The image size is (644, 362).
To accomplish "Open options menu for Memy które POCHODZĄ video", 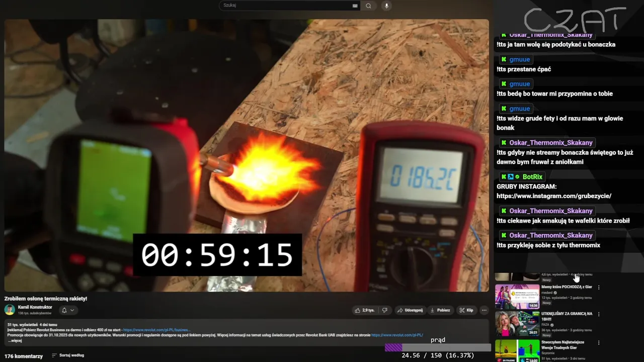I will click(599, 288).
